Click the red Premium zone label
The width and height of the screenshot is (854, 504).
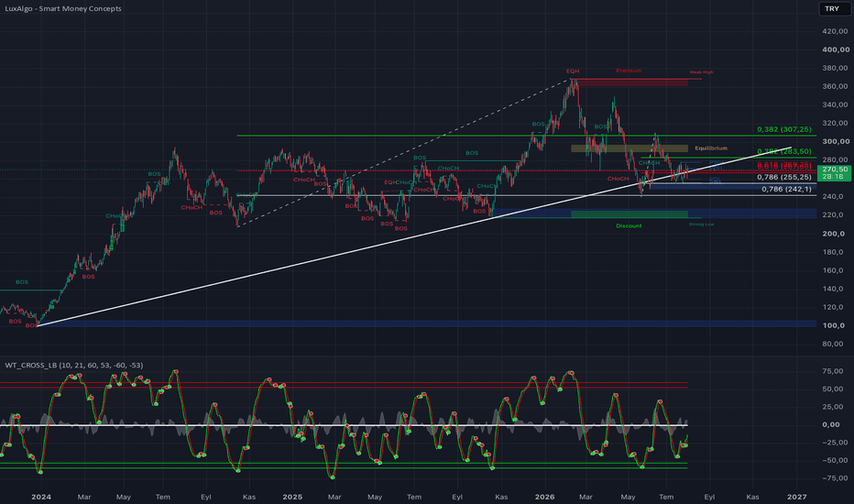(x=629, y=71)
